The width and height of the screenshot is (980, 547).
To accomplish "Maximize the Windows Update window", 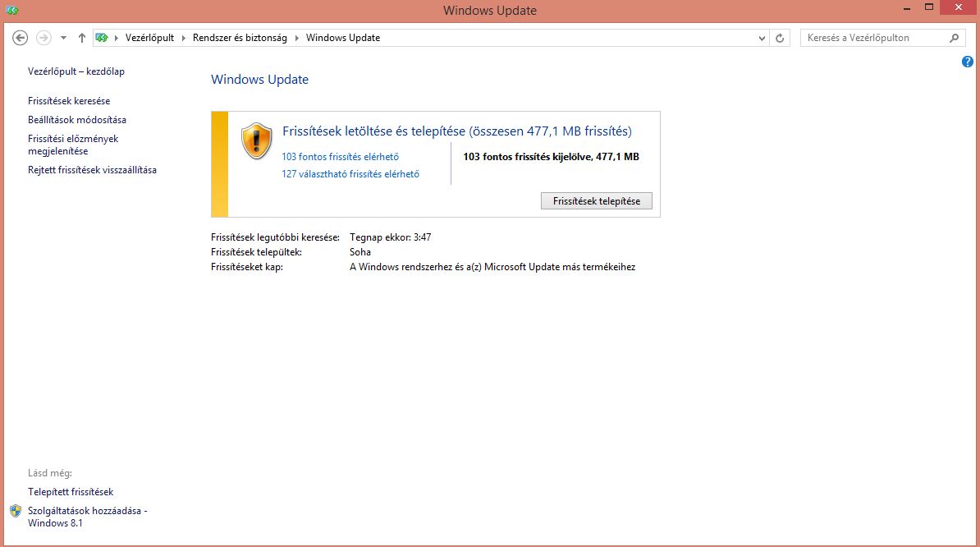I will tap(929, 8).
